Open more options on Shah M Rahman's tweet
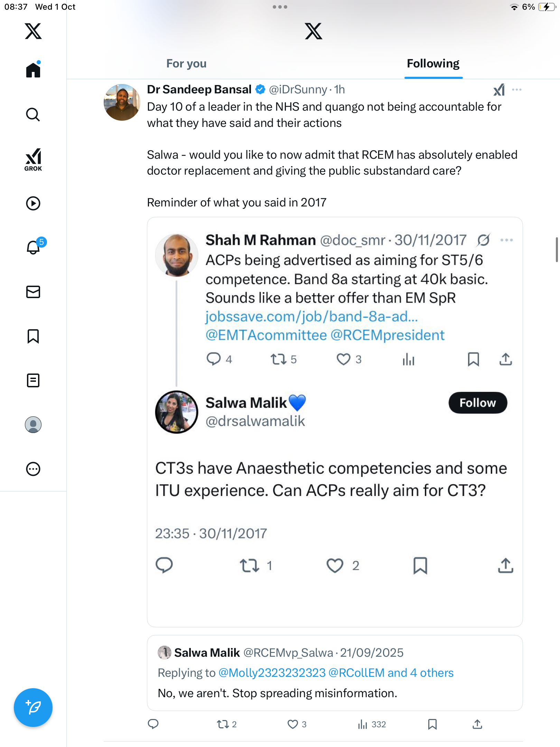 [x=507, y=240]
